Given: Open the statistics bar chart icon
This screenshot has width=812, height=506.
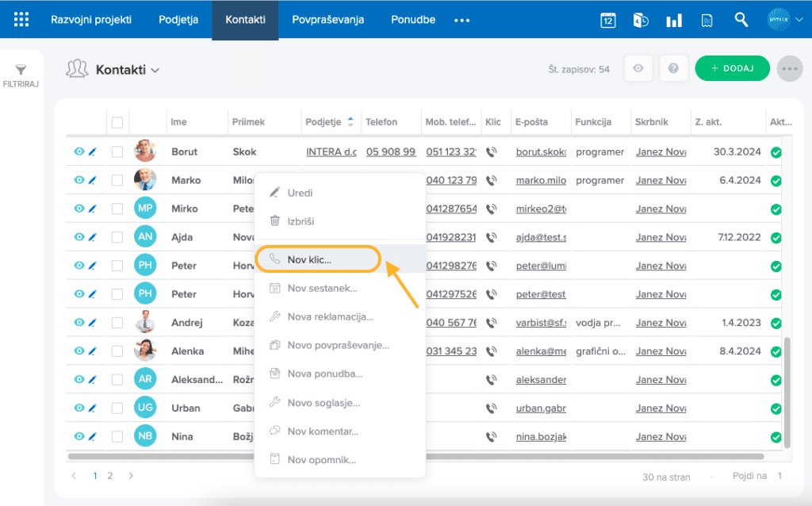Looking at the screenshot, I should click(674, 21).
